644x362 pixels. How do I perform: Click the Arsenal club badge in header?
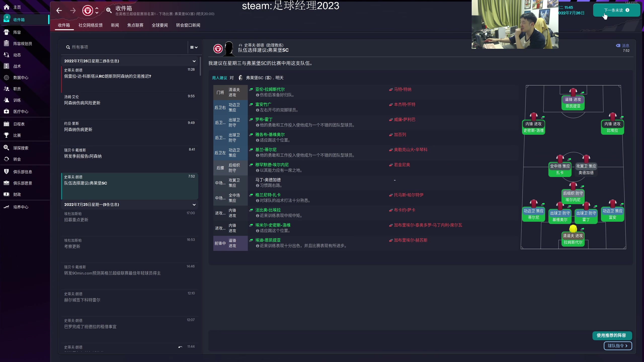[x=88, y=11]
